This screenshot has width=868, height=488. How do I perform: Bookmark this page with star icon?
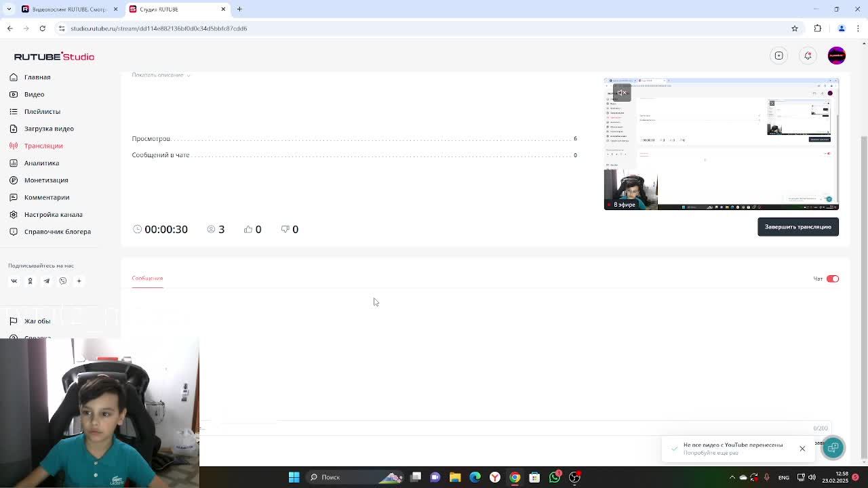[x=795, y=28]
